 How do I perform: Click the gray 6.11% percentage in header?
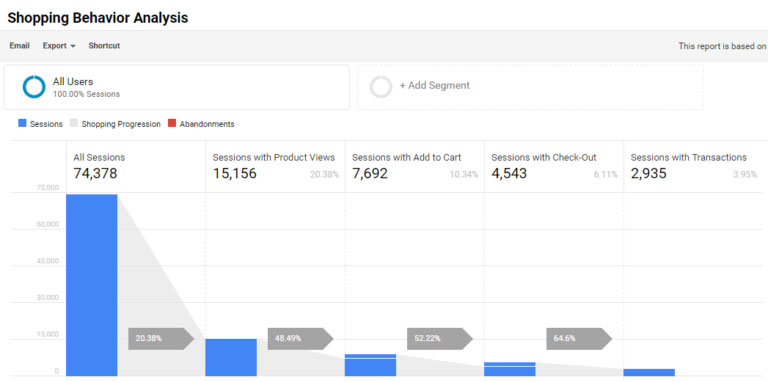[x=605, y=174]
